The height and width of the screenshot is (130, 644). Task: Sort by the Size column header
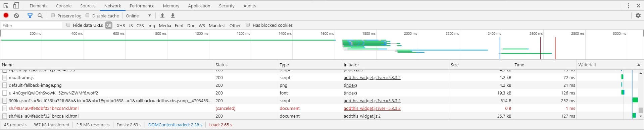[x=481, y=65]
